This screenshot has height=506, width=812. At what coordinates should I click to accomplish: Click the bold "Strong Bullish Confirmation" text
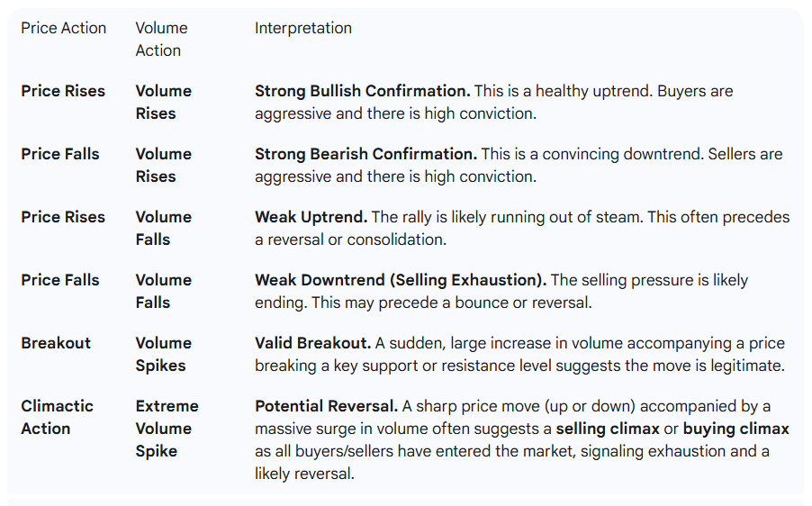[x=362, y=91]
